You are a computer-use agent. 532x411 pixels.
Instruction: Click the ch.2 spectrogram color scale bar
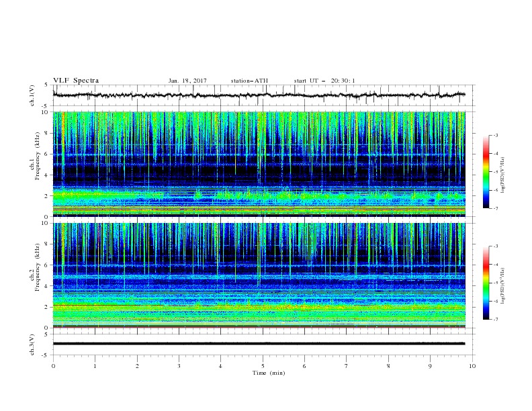(x=486, y=283)
